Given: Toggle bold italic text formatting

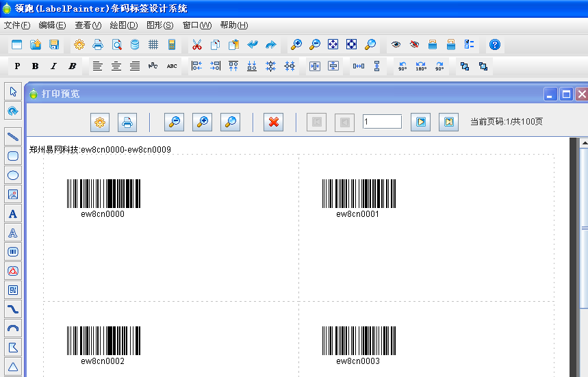Looking at the screenshot, I should (73, 66).
